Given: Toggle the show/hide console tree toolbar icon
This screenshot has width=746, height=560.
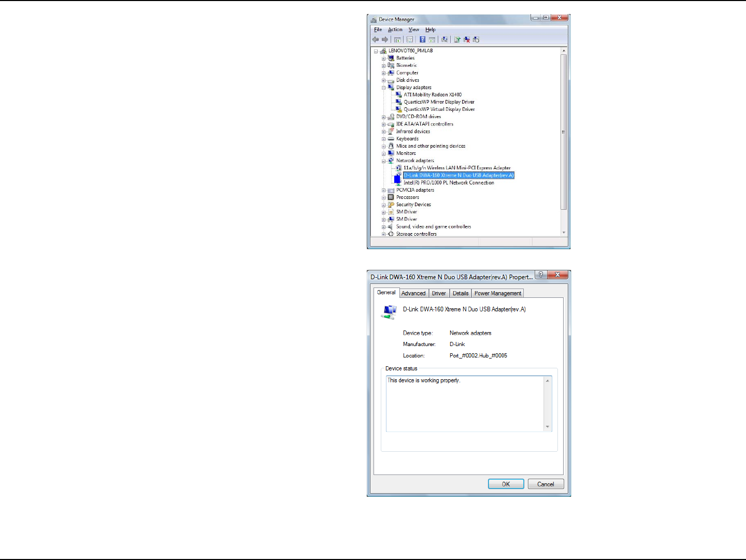Looking at the screenshot, I should tap(397, 39).
